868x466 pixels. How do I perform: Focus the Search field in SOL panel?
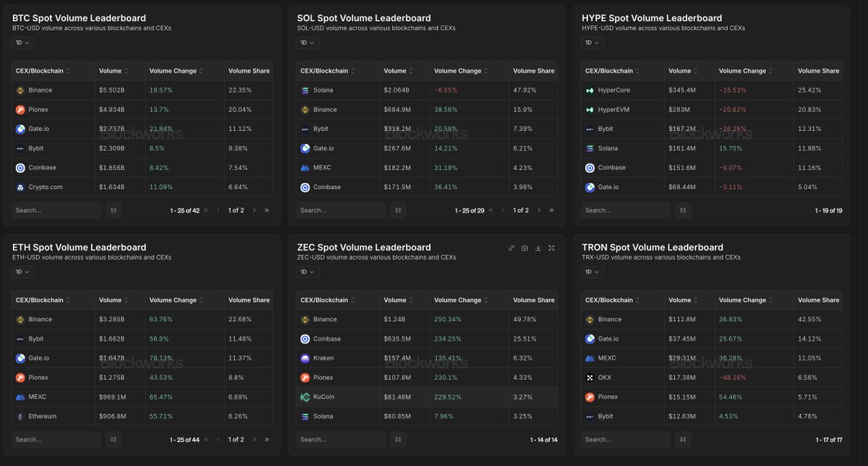click(341, 211)
